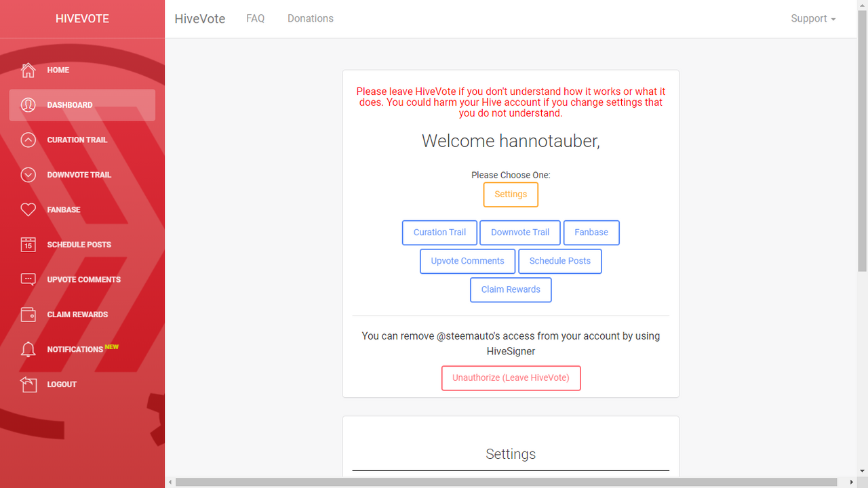The image size is (868, 488).
Task: Select LOGOUT in the sidebar
Action: click(82, 384)
